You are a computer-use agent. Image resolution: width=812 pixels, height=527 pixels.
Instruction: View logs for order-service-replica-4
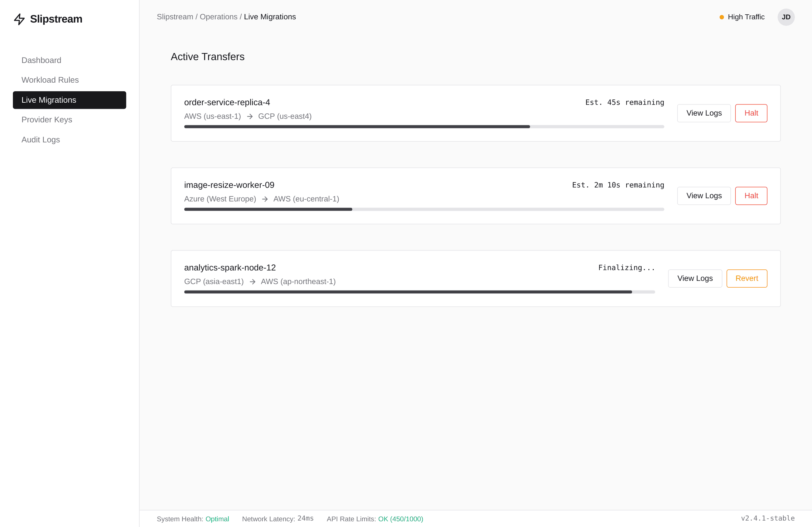pos(704,113)
